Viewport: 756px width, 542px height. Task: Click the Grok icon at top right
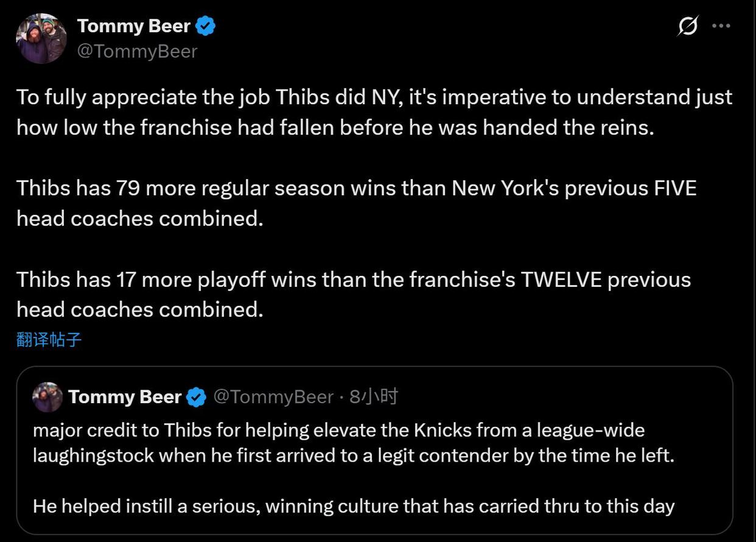point(687,27)
